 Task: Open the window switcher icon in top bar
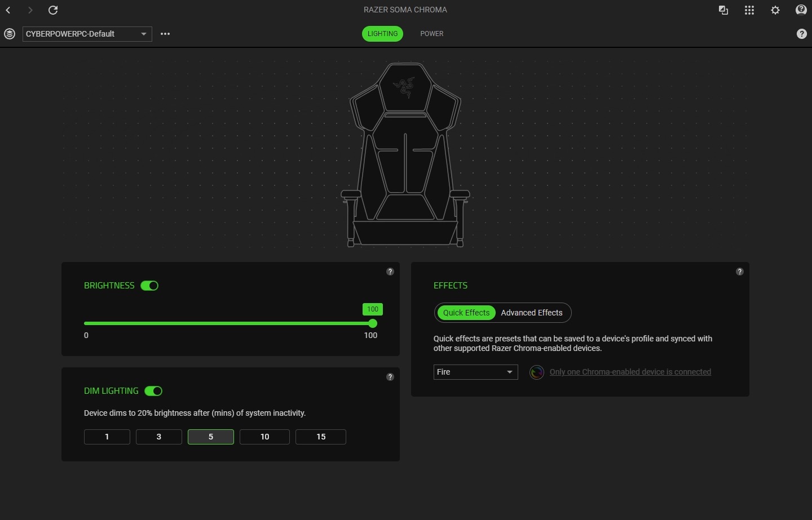point(723,10)
